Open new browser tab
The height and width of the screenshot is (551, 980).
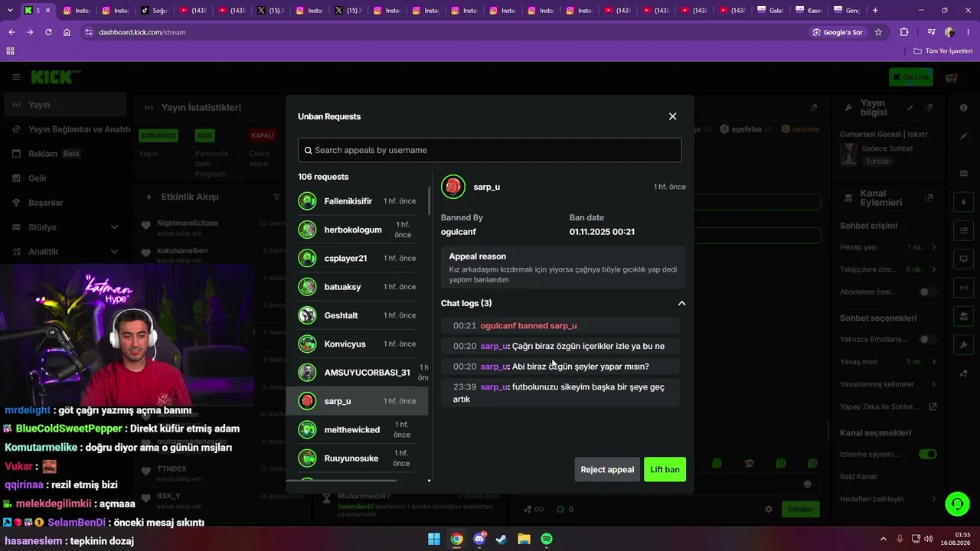(875, 11)
